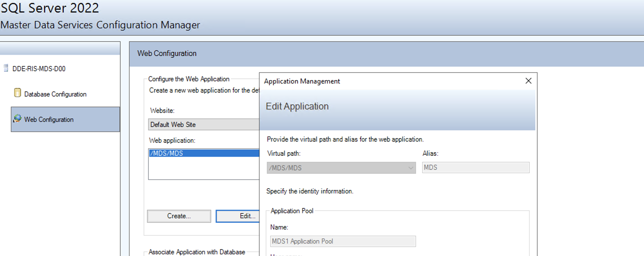
Task: Open the Database Configuration page
Action: click(x=55, y=94)
